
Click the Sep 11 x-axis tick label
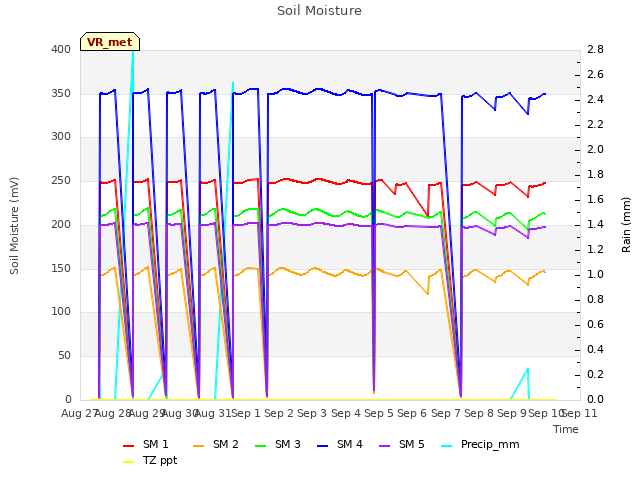pyautogui.click(x=579, y=413)
